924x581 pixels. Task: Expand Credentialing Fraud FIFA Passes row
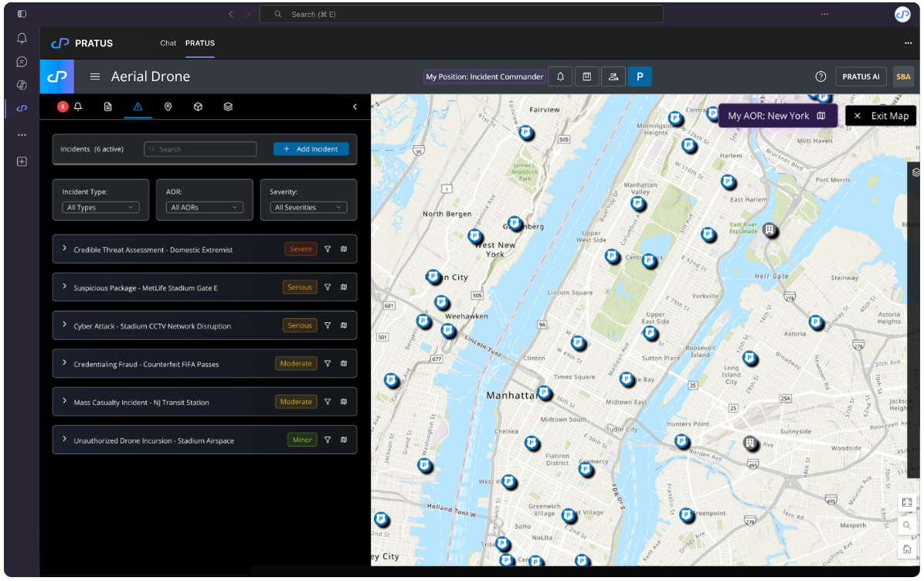(x=64, y=364)
